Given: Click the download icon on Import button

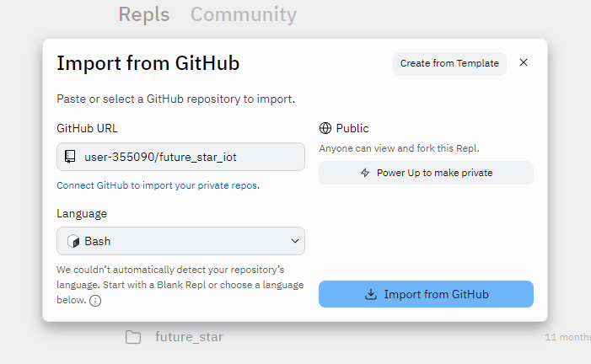Looking at the screenshot, I should click(x=371, y=294).
